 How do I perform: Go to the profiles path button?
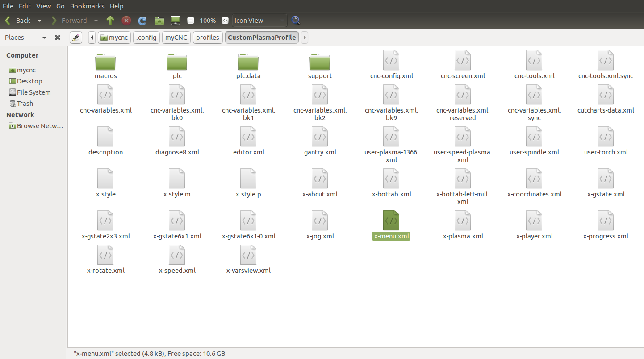208,38
